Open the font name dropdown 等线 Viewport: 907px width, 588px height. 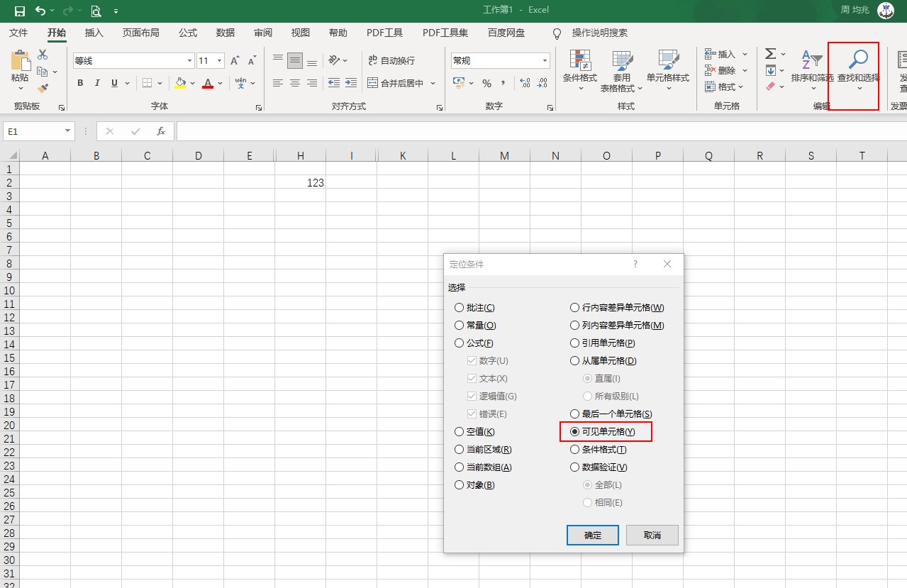point(189,61)
